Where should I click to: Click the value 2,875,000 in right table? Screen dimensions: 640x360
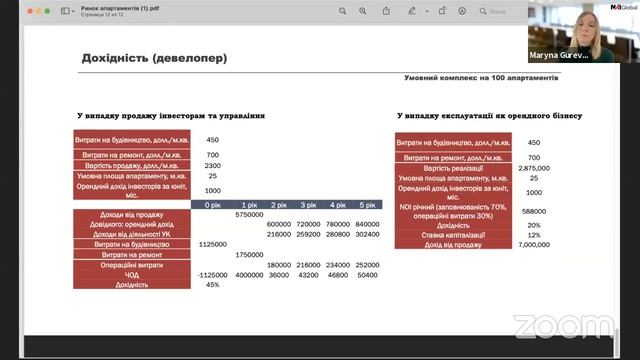tap(534, 168)
